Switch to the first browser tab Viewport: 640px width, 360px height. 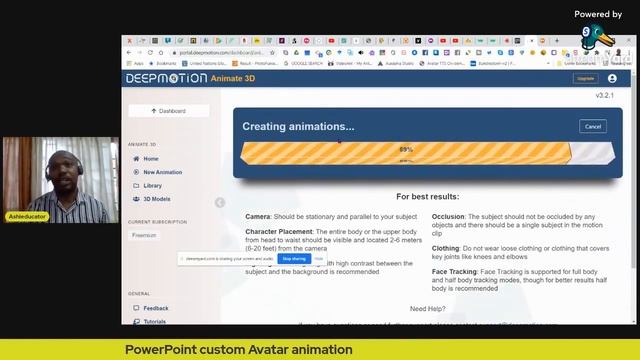tap(129, 41)
